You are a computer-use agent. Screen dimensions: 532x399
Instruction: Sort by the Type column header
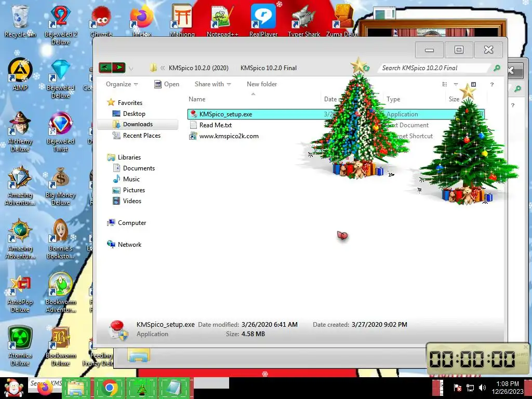[x=393, y=99]
